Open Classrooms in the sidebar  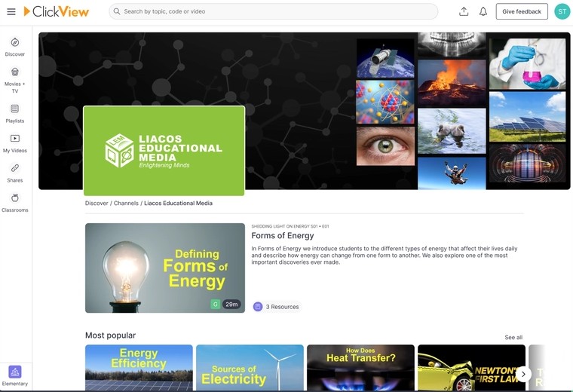point(15,203)
